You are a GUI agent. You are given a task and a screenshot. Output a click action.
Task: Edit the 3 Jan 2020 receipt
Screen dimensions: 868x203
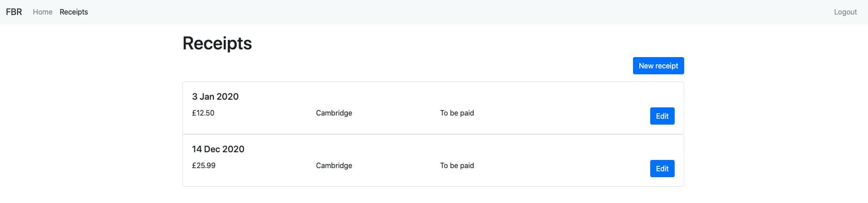pos(662,116)
